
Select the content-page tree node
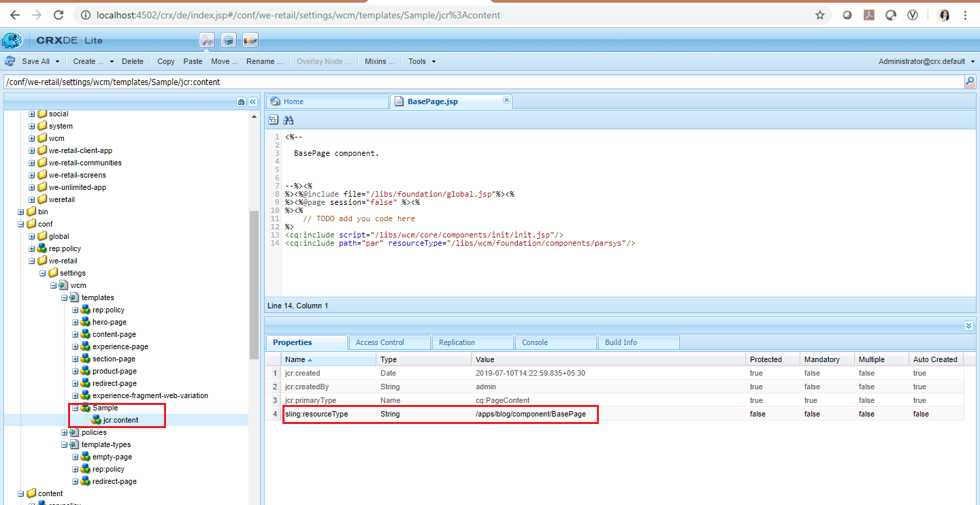point(114,334)
